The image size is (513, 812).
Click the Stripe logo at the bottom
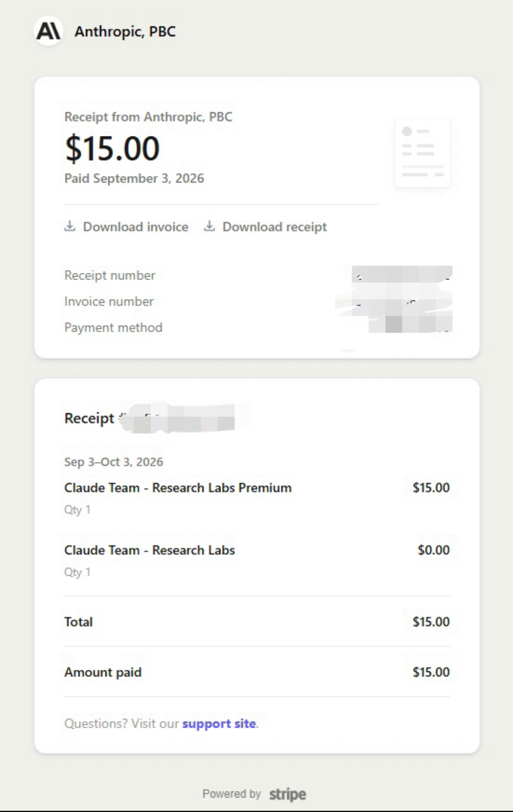coord(287,794)
